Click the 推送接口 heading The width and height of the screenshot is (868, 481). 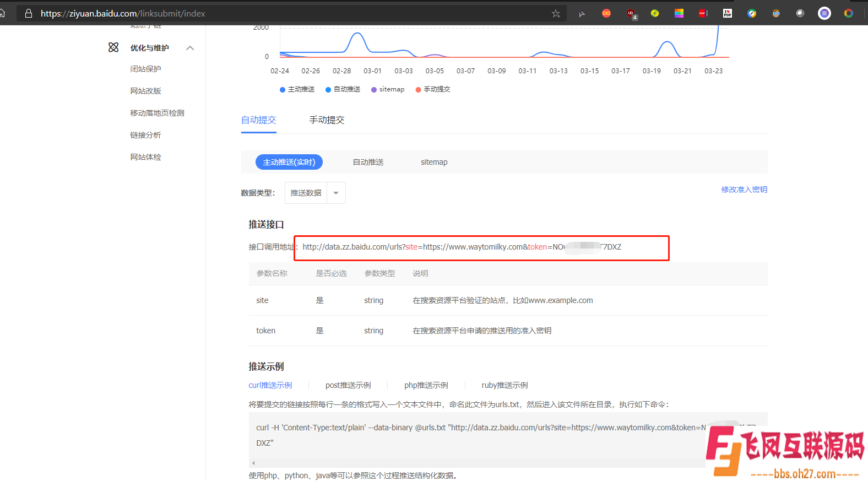click(267, 225)
